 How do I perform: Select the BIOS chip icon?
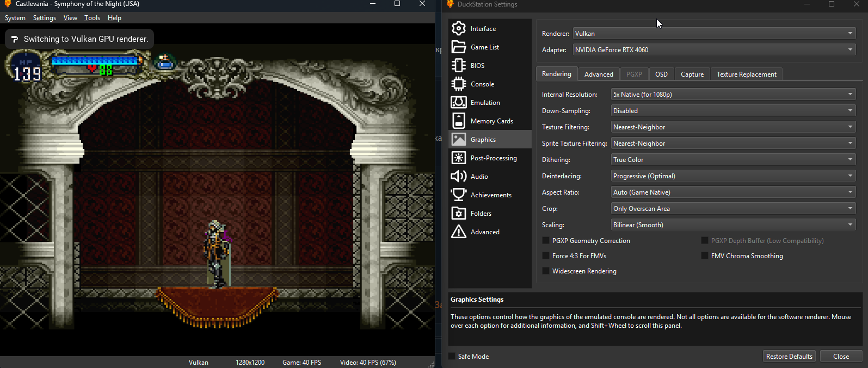coord(459,65)
